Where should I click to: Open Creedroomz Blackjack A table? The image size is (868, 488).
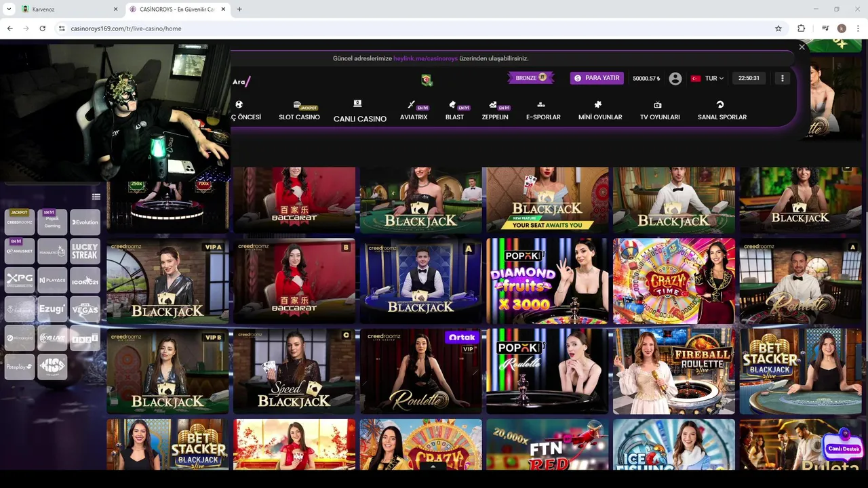tap(421, 281)
